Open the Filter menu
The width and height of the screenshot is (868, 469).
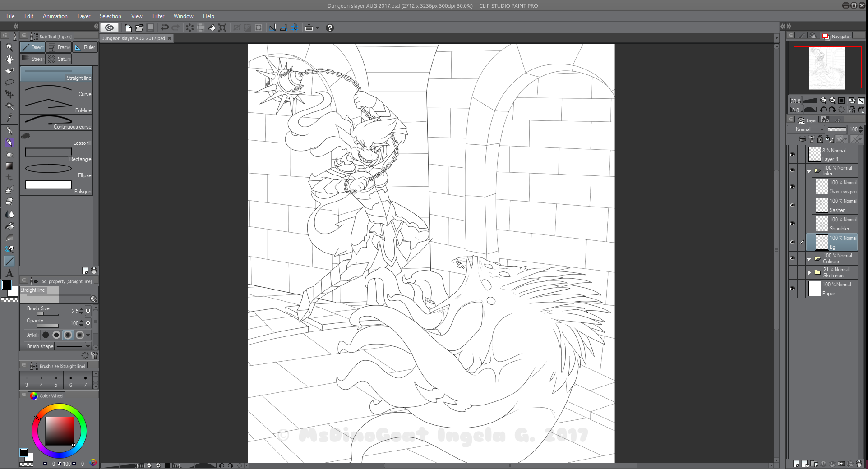point(158,16)
